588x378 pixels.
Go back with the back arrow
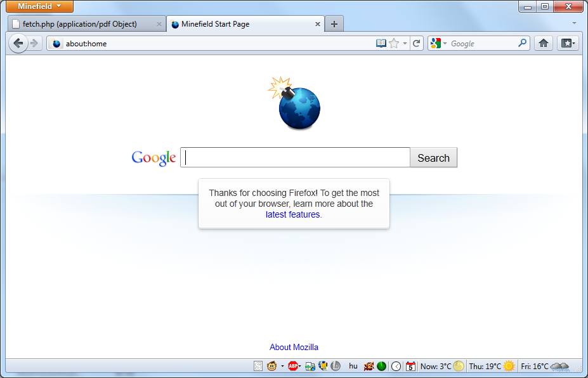tap(18, 43)
